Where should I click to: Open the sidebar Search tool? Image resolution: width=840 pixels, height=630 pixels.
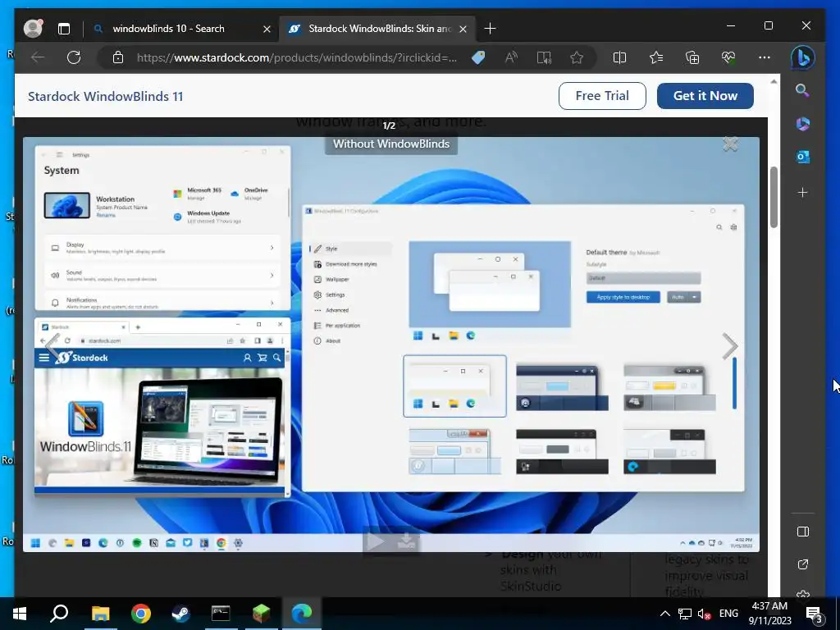pos(802,90)
